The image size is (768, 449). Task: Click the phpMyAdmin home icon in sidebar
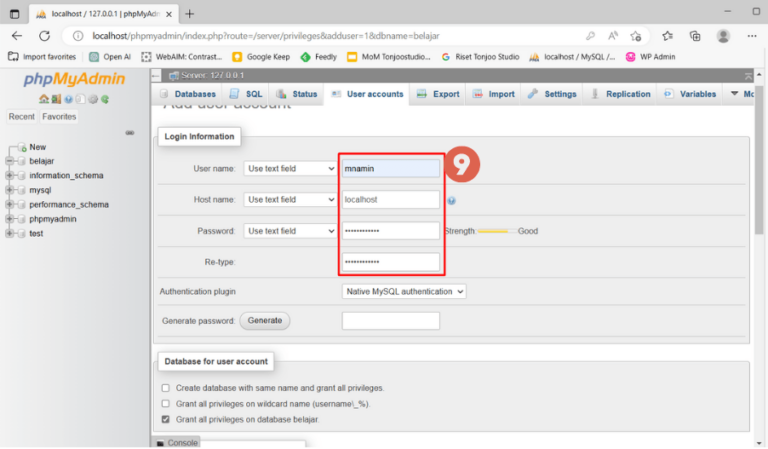44,99
